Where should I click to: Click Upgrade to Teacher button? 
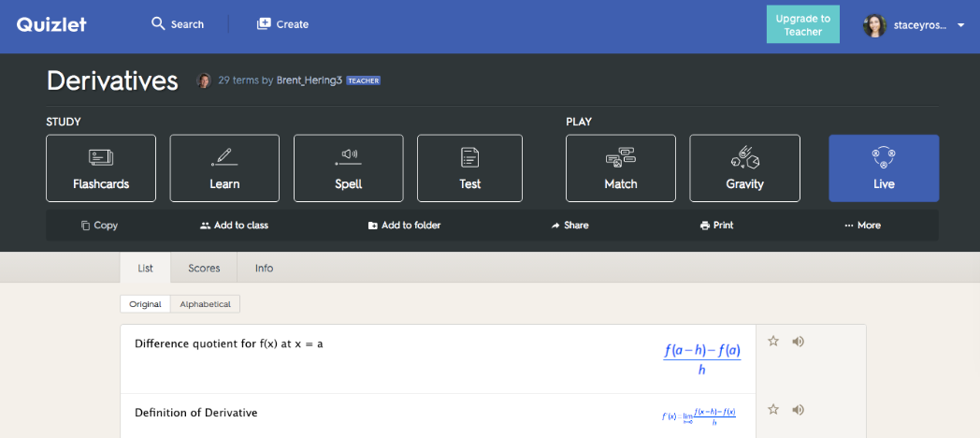[x=803, y=24]
